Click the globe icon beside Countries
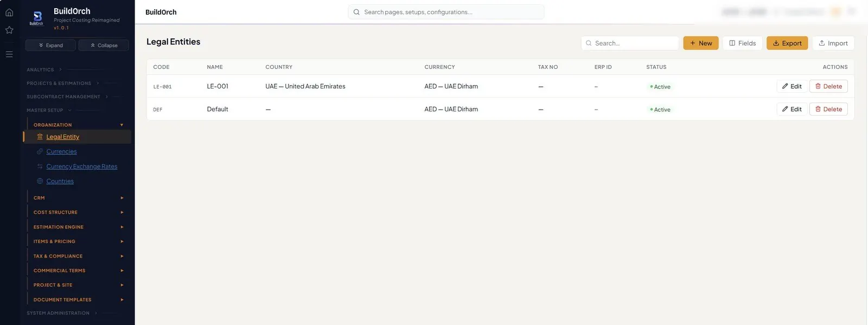The width and height of the screenshot is (868, 325). pos(40,181)
